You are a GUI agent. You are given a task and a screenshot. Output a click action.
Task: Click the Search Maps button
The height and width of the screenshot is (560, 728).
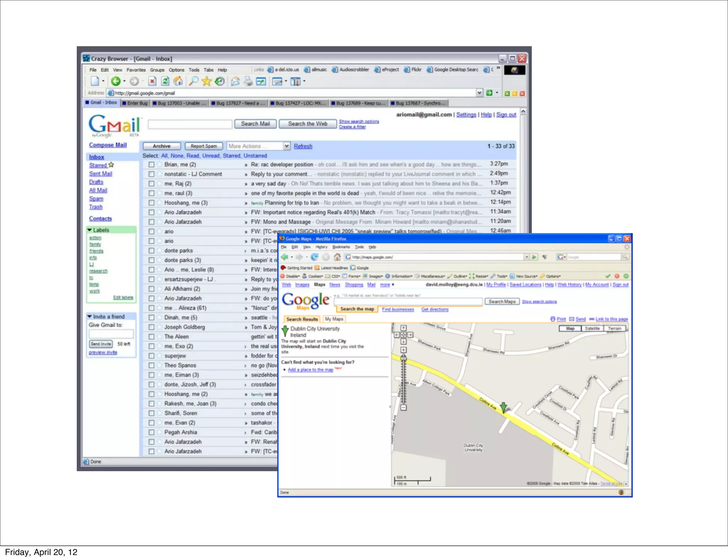[502, 302]
